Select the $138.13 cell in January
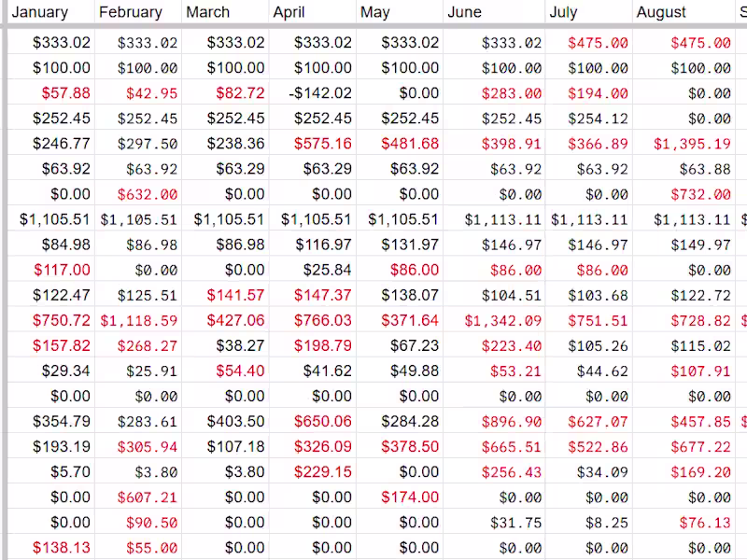This screenshot has width=747, height=560. click(62, 548)
